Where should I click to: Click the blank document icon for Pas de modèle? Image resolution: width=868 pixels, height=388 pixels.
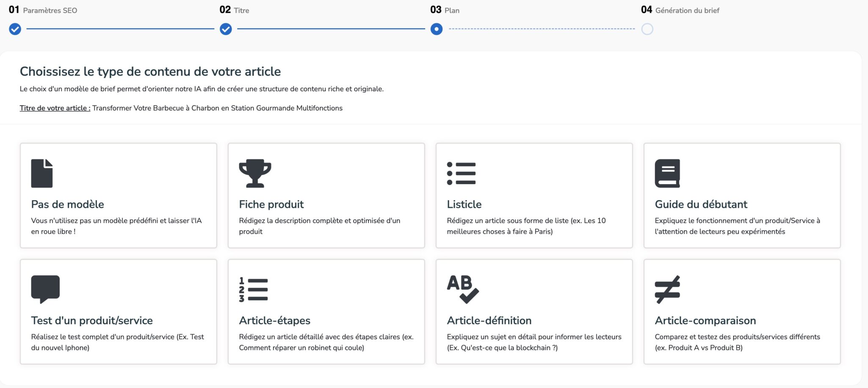(x=42, y=173)
